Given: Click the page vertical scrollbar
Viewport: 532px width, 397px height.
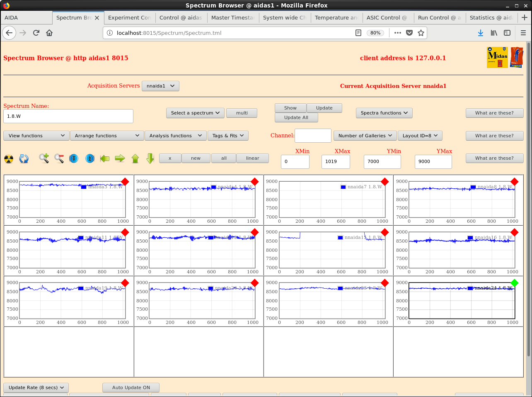Looking at the screenshot, I should point(529,199).
